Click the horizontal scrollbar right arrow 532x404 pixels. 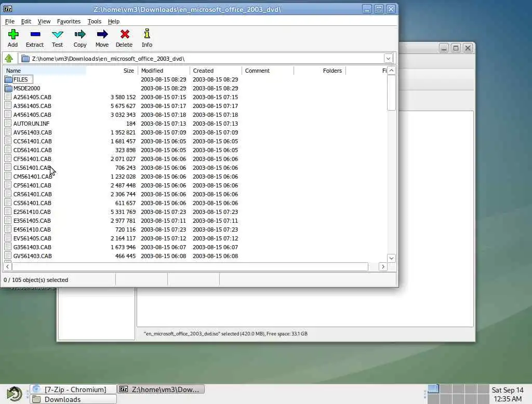(383, 266)
